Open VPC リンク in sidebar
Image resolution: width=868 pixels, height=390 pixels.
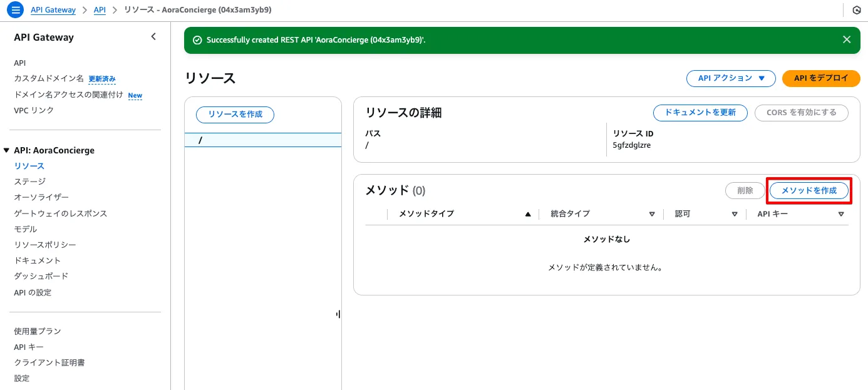34,110
